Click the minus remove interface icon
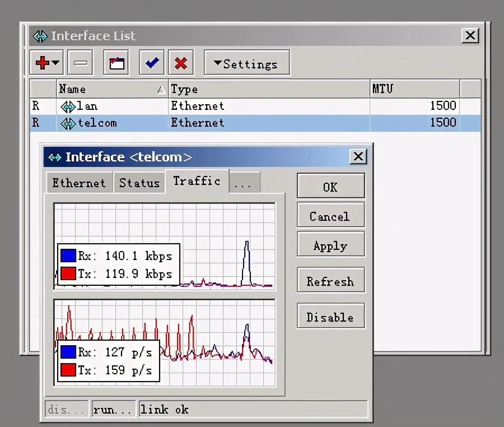The height and width of the screenshot is (427, 504). click(81, 63)
